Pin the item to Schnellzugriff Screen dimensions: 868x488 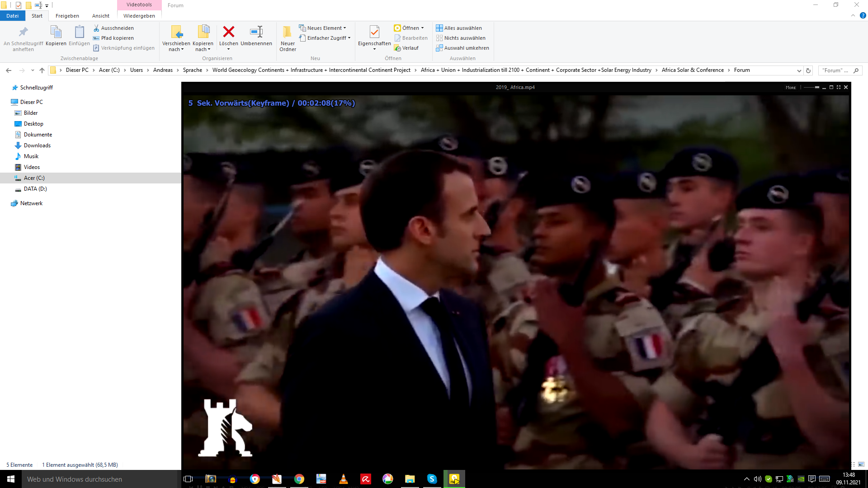(x=23, y=38)
